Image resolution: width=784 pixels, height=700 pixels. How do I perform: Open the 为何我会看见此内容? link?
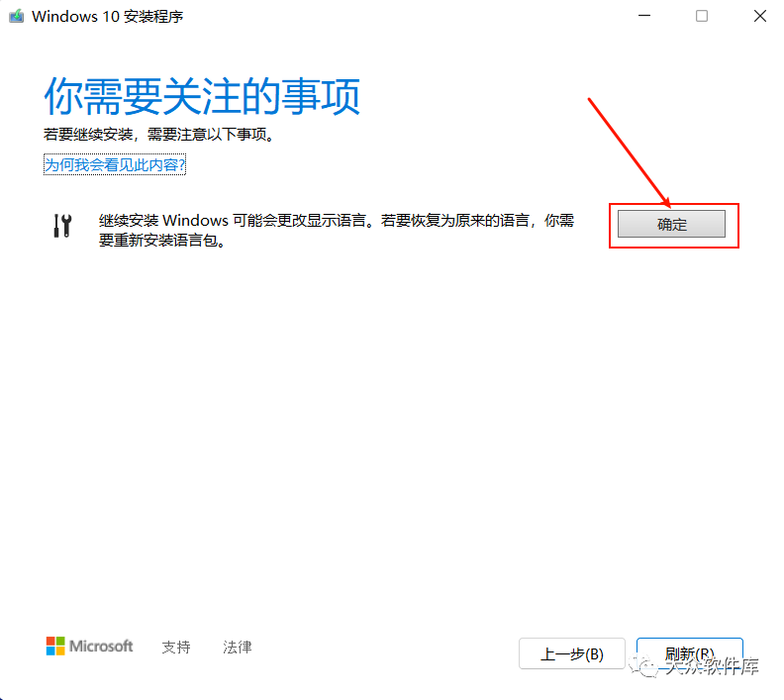pos(115,164)
